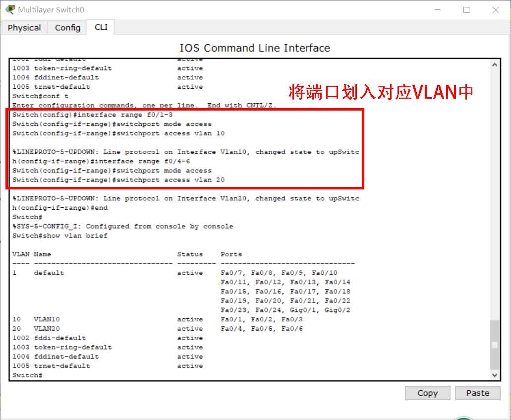Click the 'Ports' column header text

231,254
